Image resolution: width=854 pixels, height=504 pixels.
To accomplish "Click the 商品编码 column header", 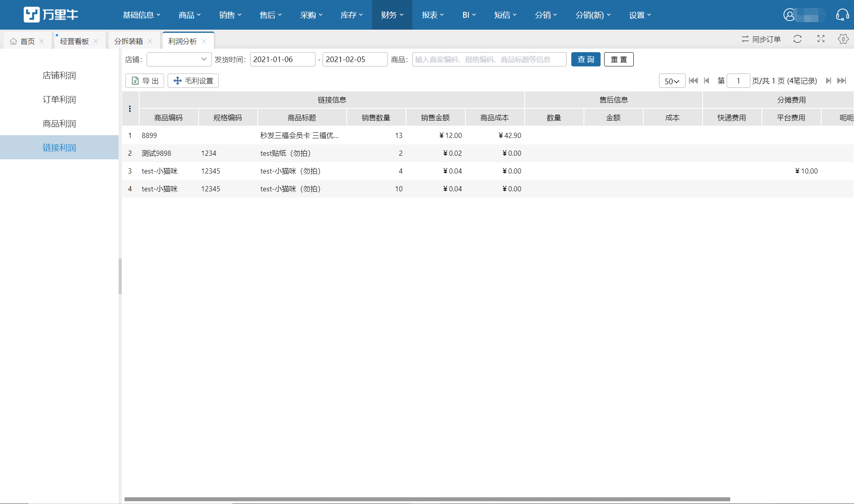I will coord(168,117).
